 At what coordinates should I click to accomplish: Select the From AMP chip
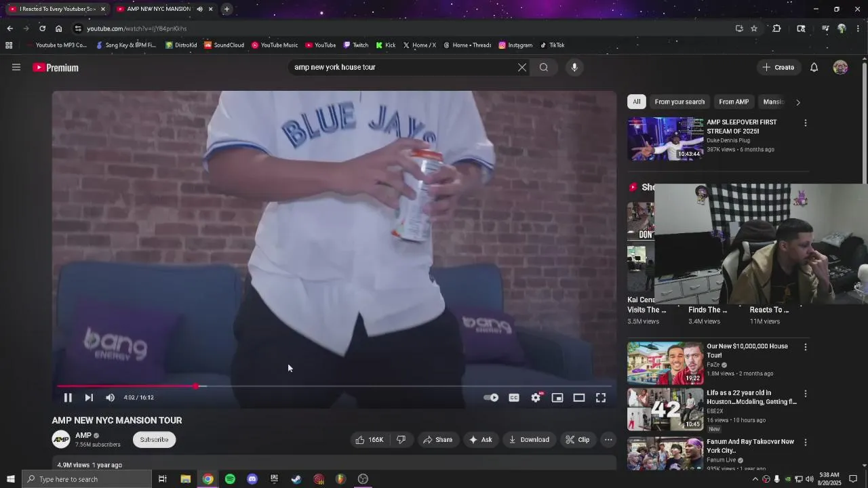(734, 102)
